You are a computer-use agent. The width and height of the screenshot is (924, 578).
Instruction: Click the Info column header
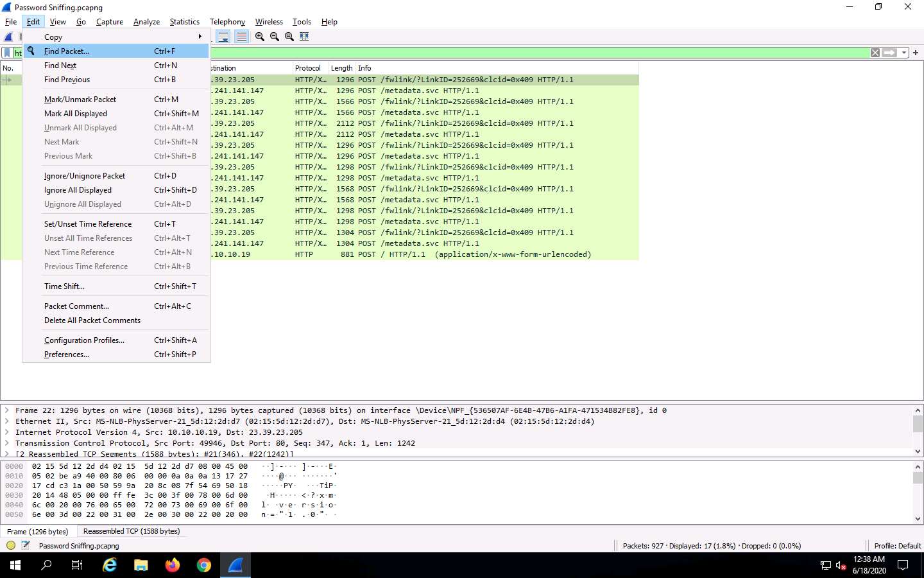(x=497, y=68)
